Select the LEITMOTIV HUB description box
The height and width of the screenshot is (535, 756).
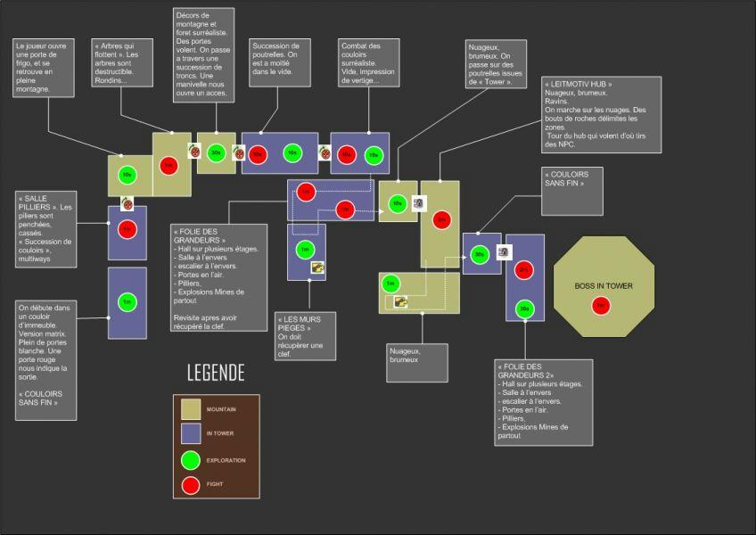click(601, 114)
